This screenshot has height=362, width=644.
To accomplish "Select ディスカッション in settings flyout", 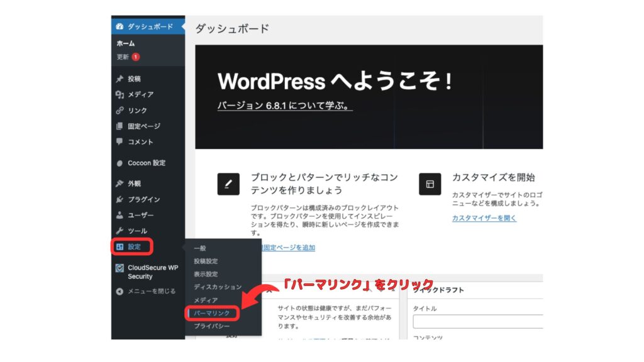I will pyautogui.click(x=218, y=287).
